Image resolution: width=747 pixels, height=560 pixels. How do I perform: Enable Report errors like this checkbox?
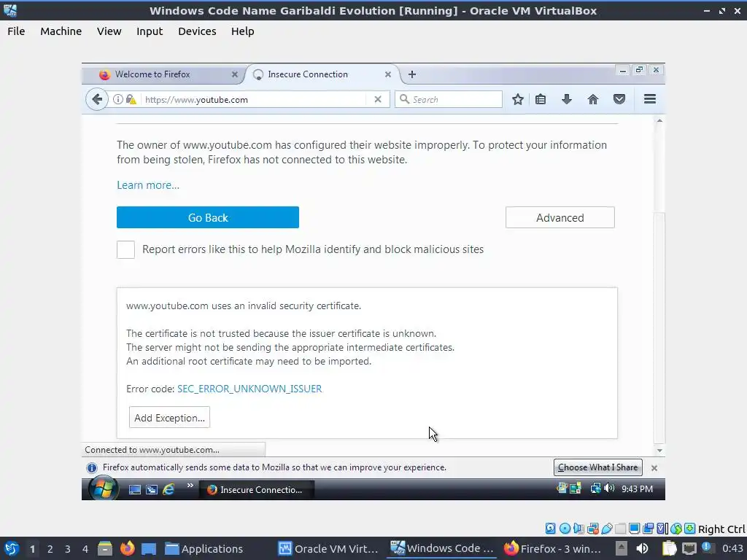(x=125, y=249)
